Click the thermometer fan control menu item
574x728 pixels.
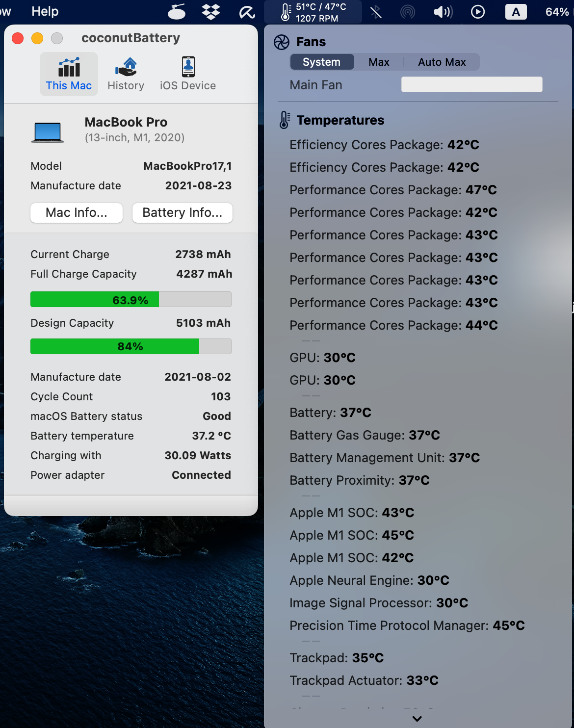(313, 12)
